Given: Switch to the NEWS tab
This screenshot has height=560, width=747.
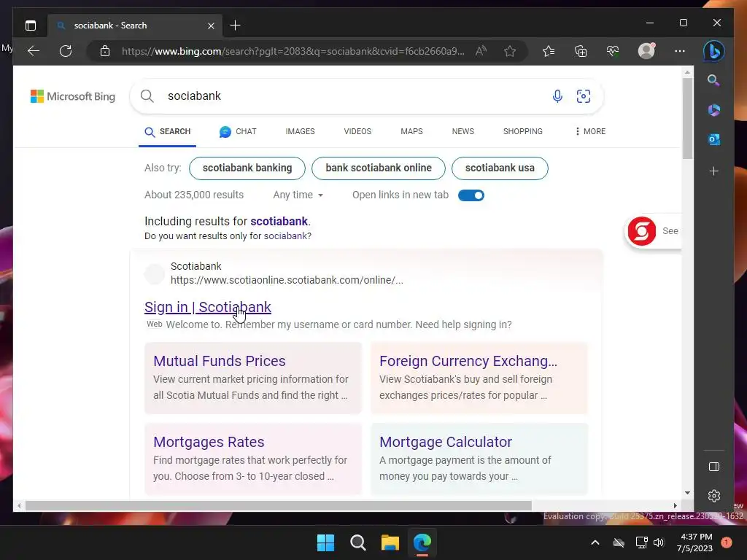Looking at the screenshot, I should [463, 131].
